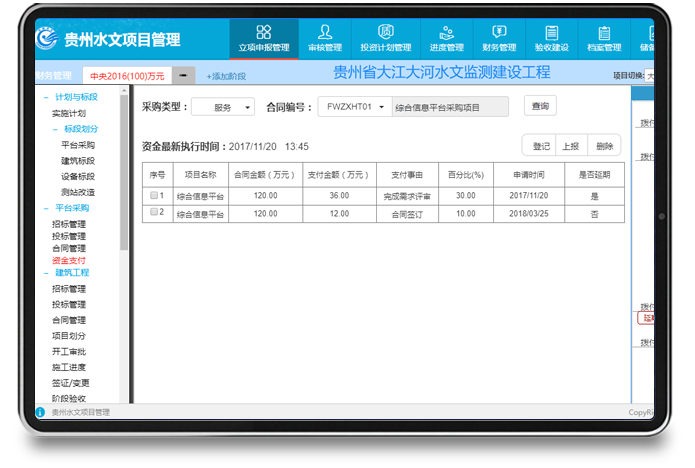Collapse the 建筑工程 tree section
Viewport: 695px width, 468px height.
45,272
